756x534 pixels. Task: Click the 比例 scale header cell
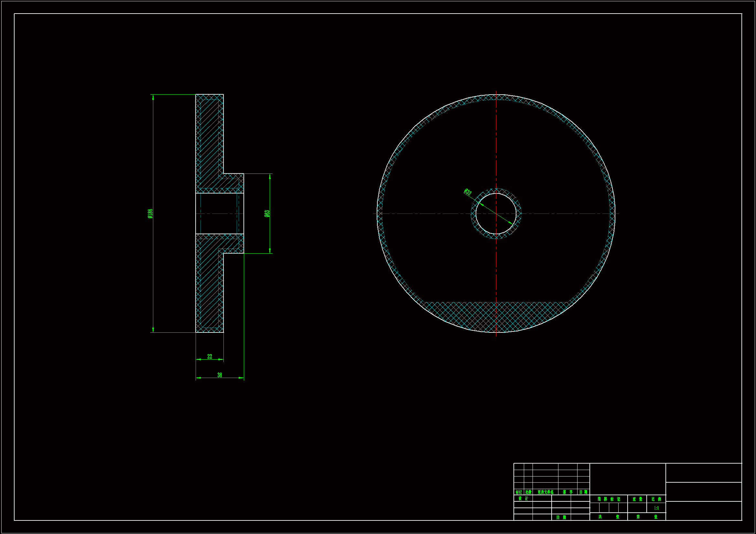tap(656, 499)
